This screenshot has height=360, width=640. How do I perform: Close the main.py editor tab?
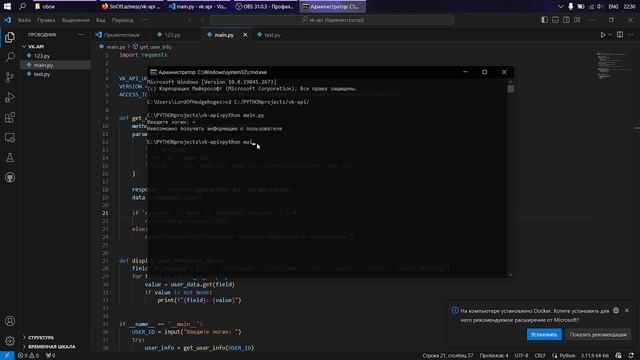pos(245,35)
